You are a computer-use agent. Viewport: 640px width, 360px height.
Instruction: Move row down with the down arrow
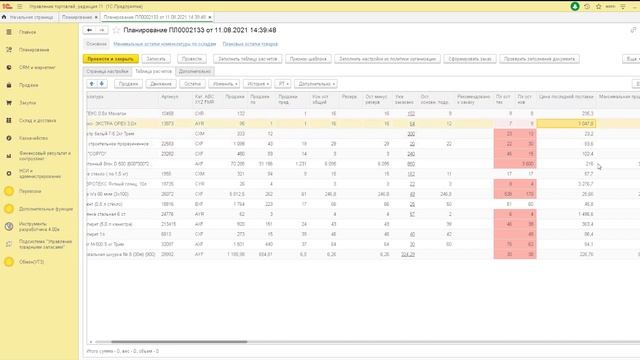[102, 84]
